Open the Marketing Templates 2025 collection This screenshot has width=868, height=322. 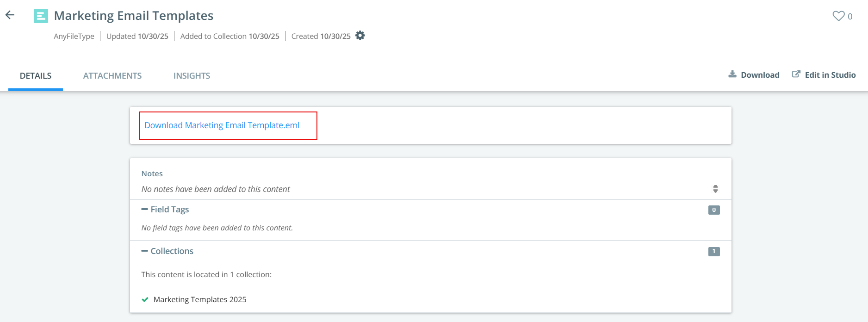200,300
